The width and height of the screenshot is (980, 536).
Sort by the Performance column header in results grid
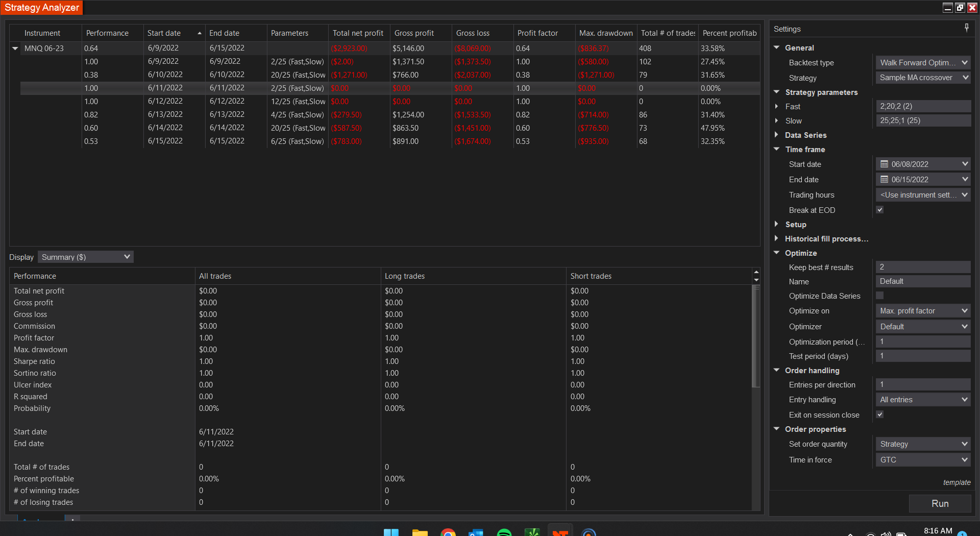(112, 33)
